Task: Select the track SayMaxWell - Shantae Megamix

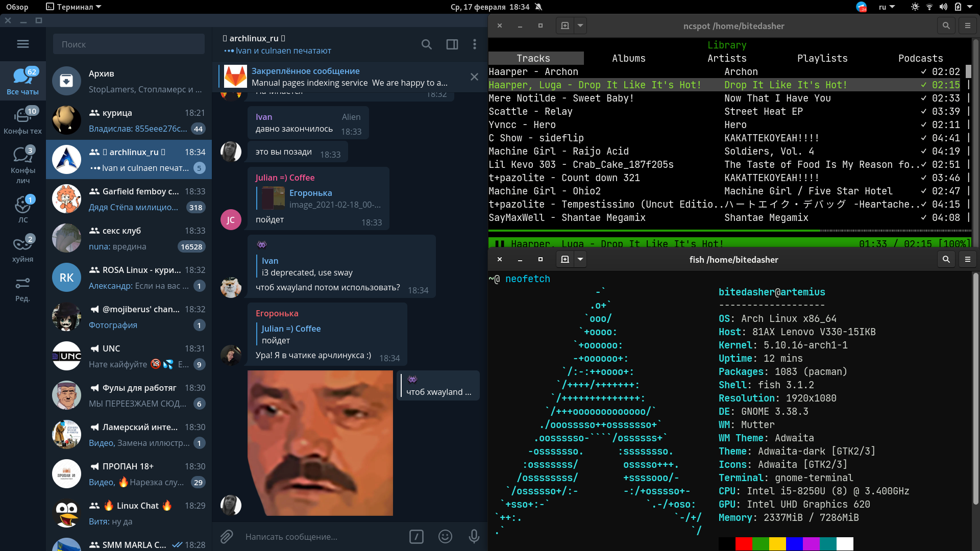Action: coord(725,217)
